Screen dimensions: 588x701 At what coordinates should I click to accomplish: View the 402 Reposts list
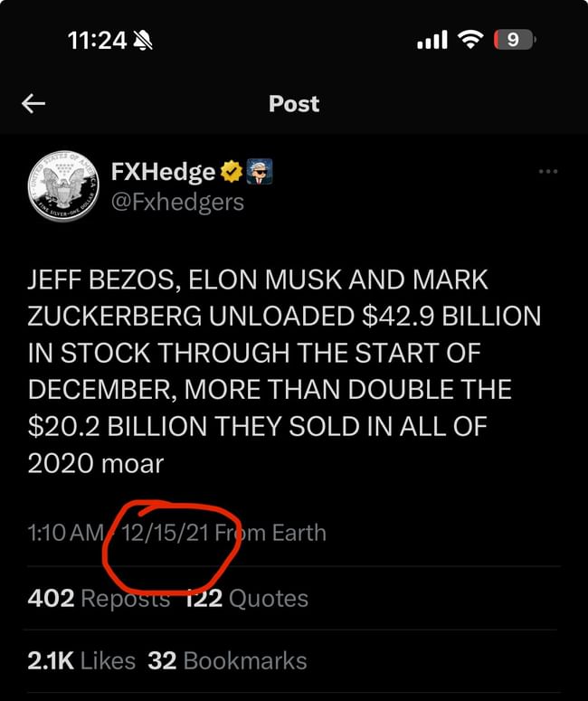tap(99, 599)
